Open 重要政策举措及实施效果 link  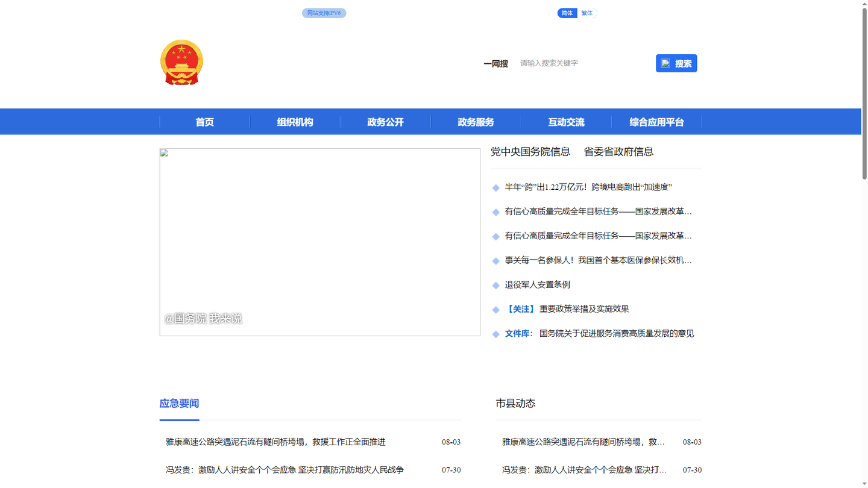[x=584, y=309]
